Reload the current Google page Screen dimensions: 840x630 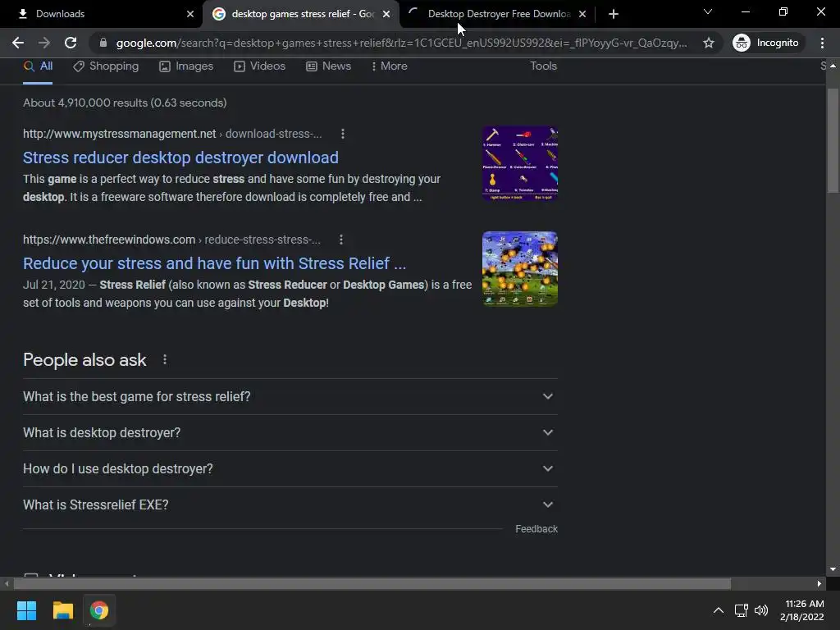tap(71, 43)
